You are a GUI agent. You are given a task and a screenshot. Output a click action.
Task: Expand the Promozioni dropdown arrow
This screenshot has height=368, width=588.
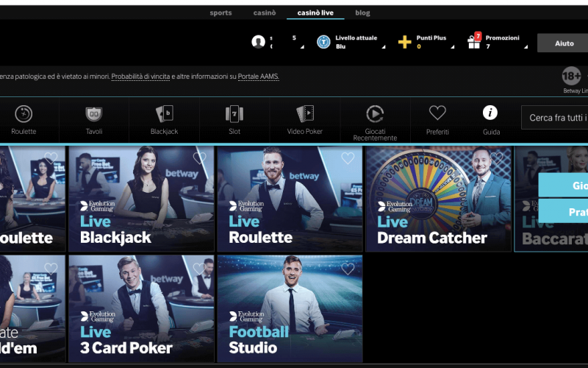[526, 46]
